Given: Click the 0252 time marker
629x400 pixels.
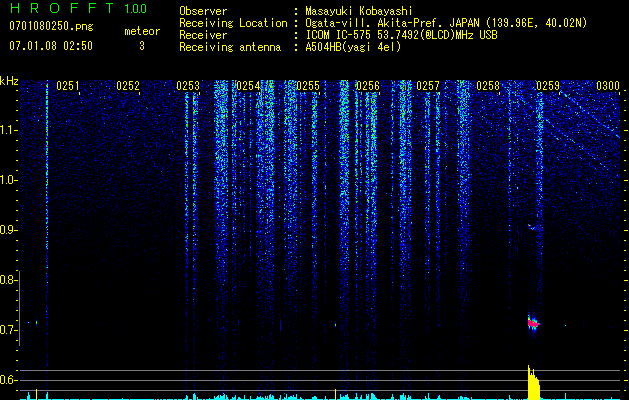Looking at the screenshot, I should tap(128, 86).
